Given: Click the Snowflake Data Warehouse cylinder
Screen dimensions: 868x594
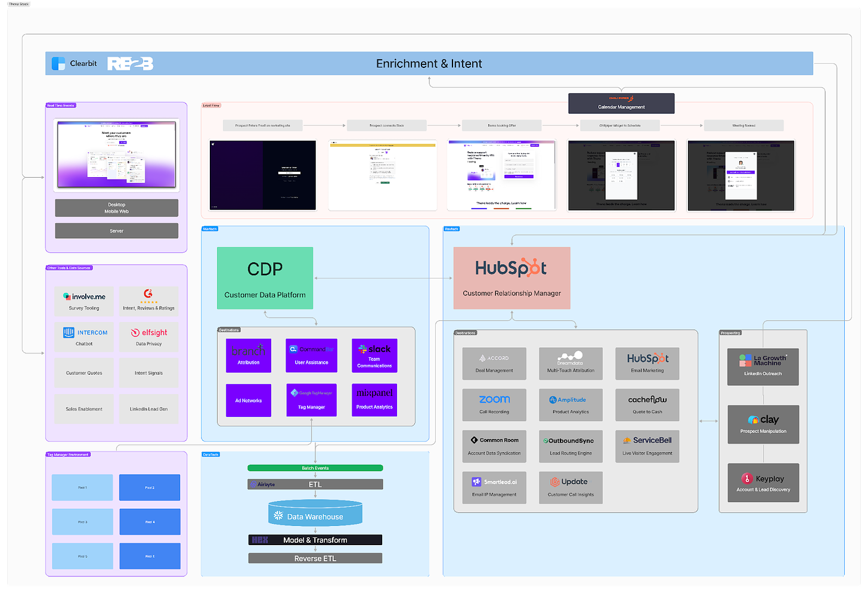Looking at the screenshot, I should (315, 513).
